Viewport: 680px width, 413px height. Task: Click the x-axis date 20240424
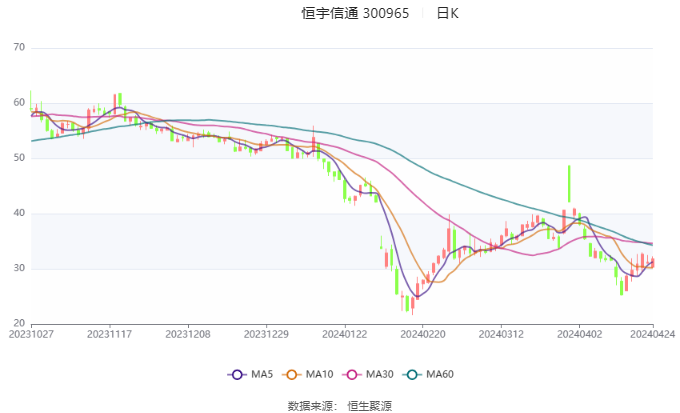click(653, 334)
